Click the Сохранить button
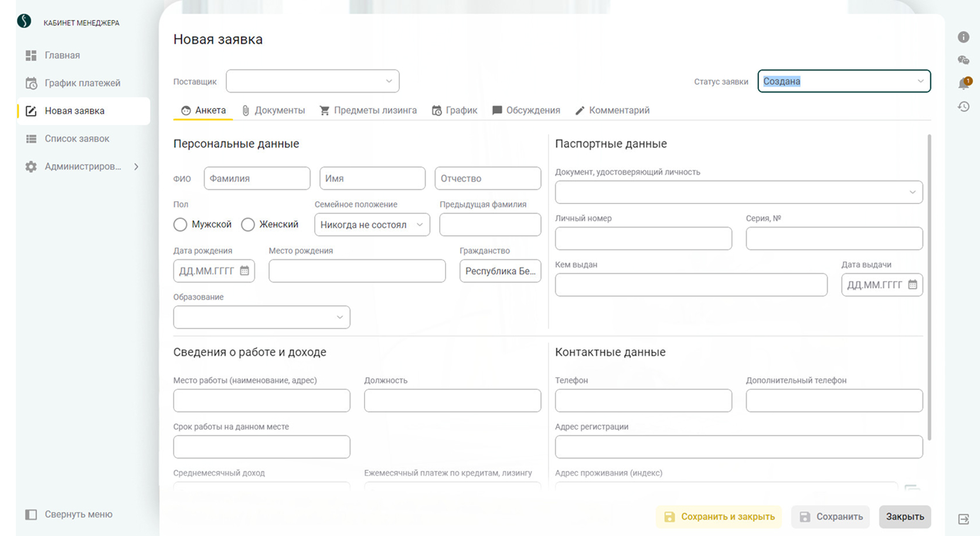Image resolution: width=980 pixels, height=536 pixels. coord(831,517)
